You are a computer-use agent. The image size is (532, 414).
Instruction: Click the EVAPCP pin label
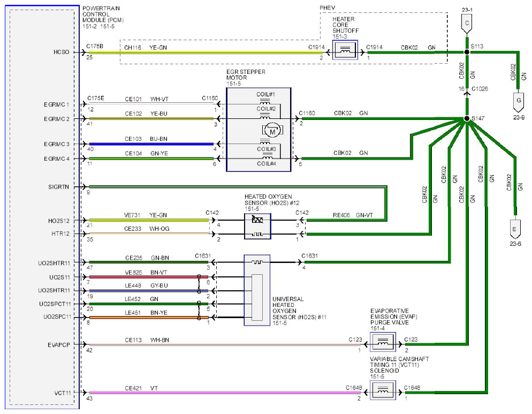(59, 345)
